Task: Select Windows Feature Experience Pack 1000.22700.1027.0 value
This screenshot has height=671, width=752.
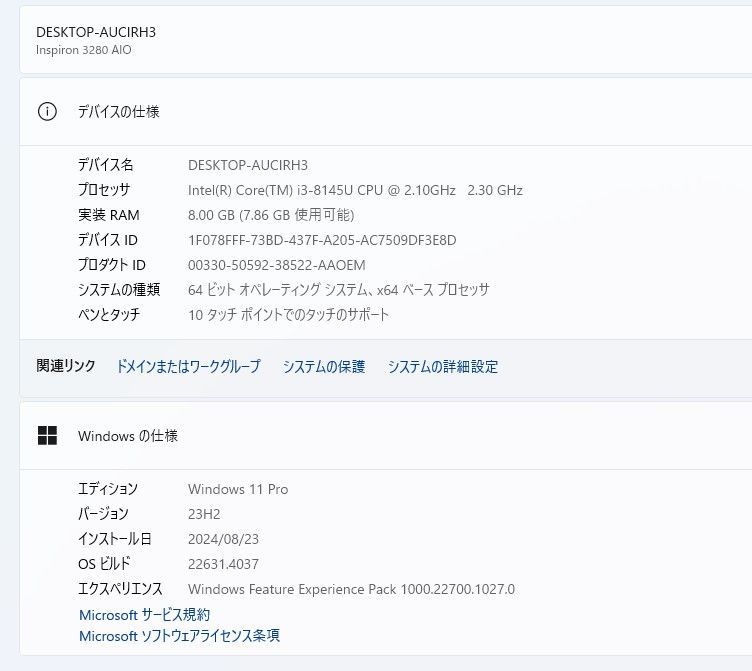Action: pos(352,589)
